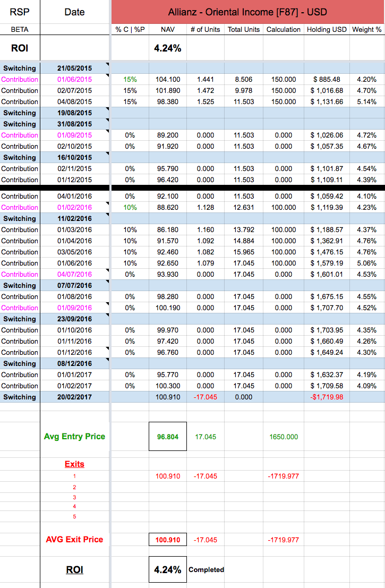Click the 'Weight %' column header
This screenshot has height=588, width=385.
pos(366,29)
